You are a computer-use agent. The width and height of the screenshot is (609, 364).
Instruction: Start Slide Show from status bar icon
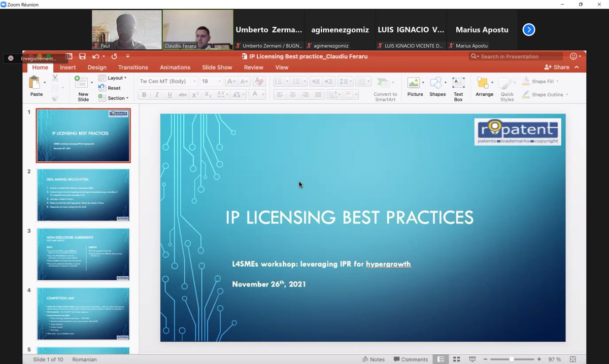(x=473, y=359)
